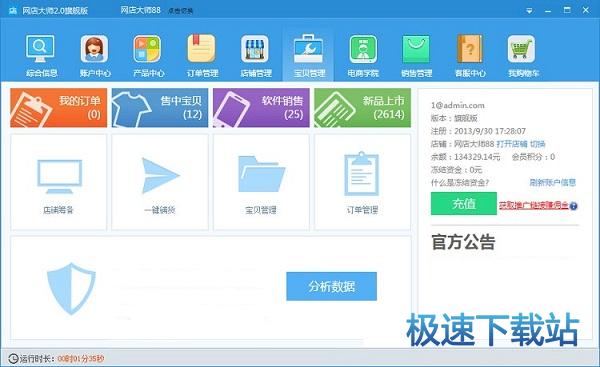This screenshot has height=367, width=600.
Task: Open 软件销售 (25) purple tile
Action: coord(261,108)
